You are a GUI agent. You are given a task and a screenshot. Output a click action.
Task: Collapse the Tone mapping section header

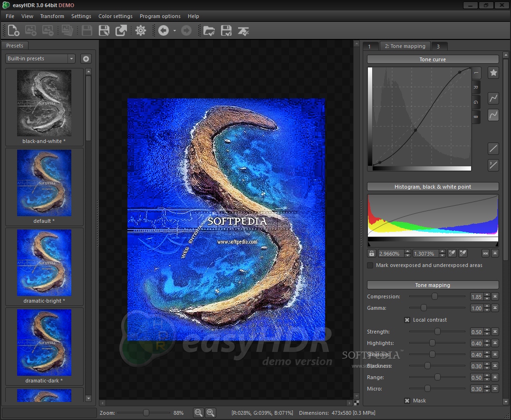(433, 285)
